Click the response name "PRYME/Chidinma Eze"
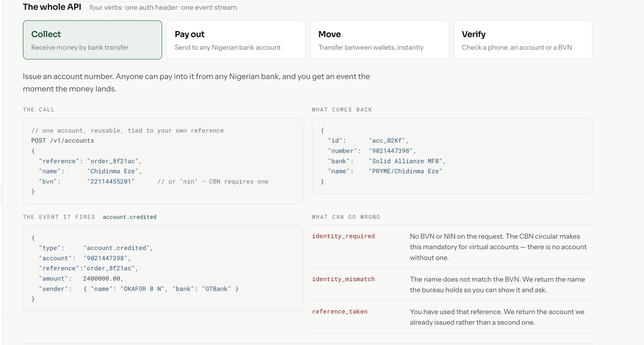 (405, 171)
